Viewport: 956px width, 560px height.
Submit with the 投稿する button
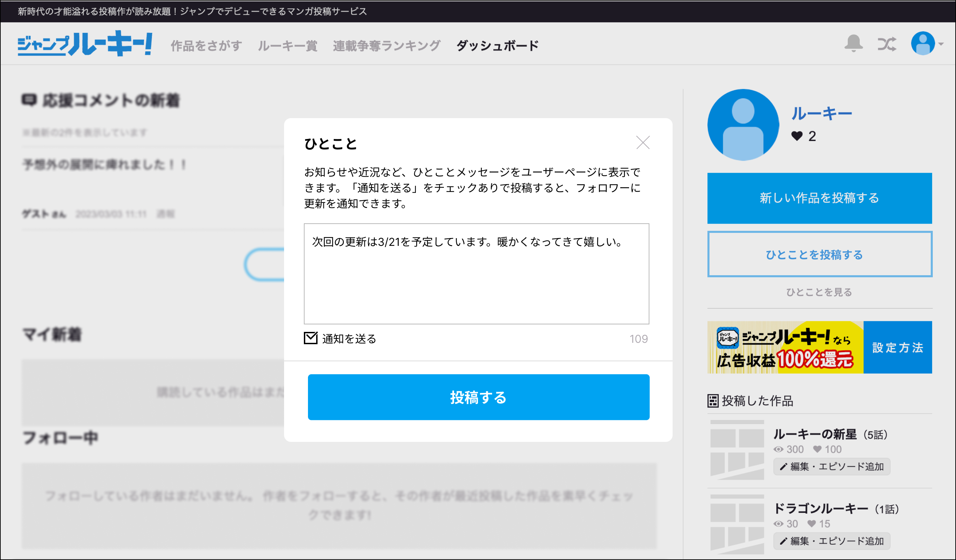tap(478, 397)
